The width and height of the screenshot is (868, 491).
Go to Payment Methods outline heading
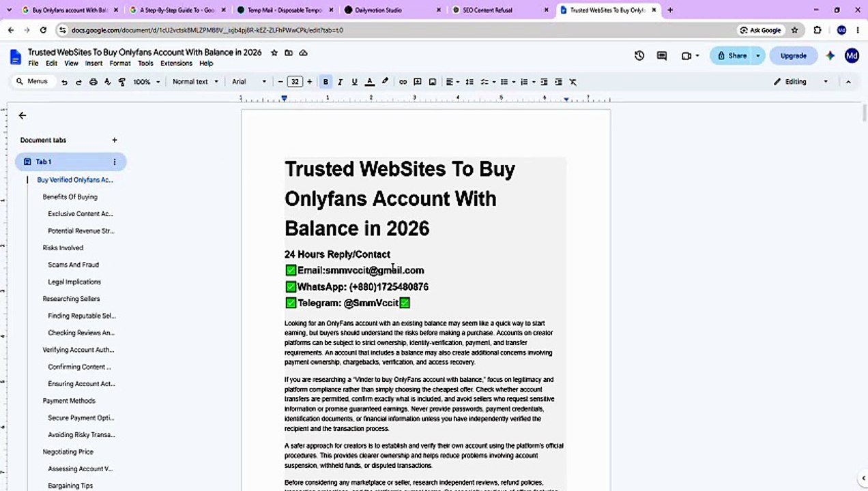[69, 401]
